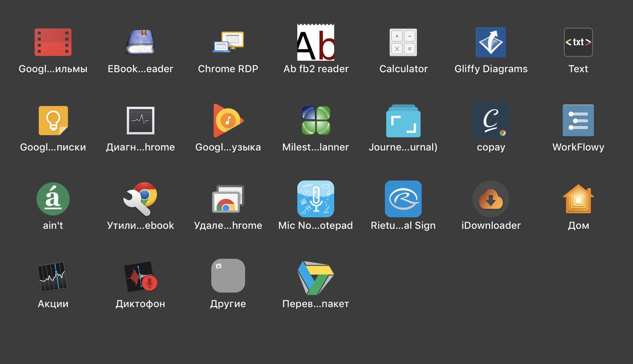Launch the ain't app
This screenshot has width=633, height=364.
[x=53, y=199]
